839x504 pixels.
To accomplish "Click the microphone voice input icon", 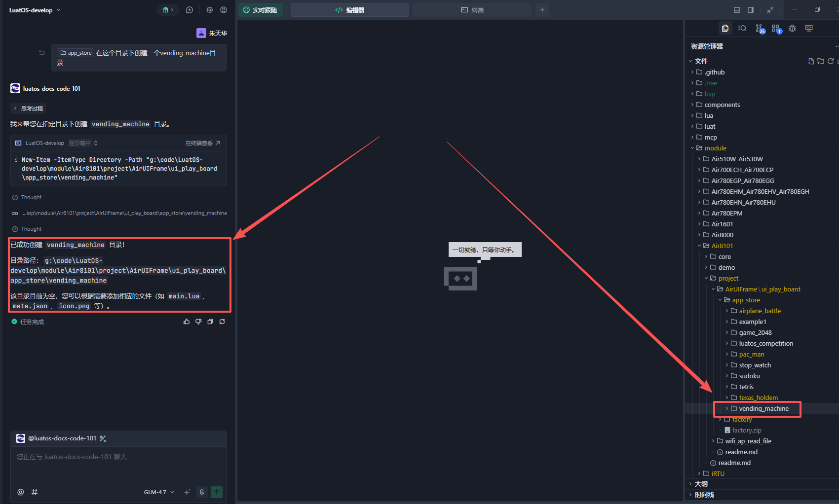I will click(x=201, y=492).
